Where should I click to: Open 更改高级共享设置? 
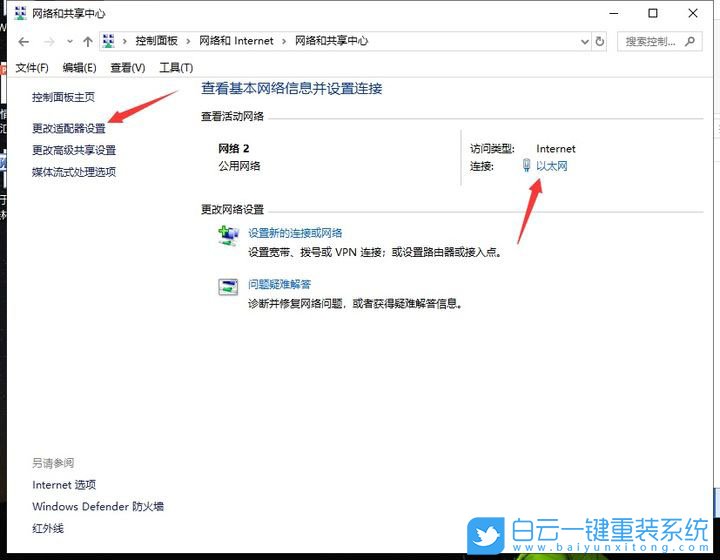coord(74,150)
